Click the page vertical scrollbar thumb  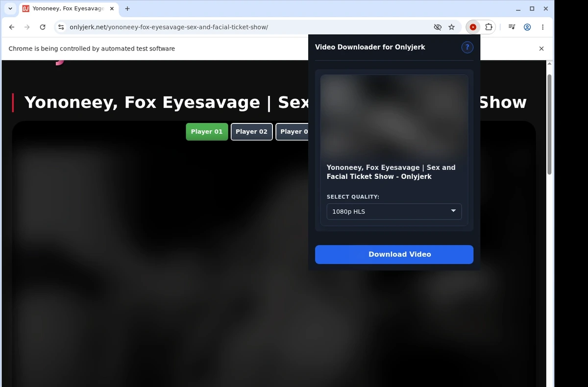point(549,124)
